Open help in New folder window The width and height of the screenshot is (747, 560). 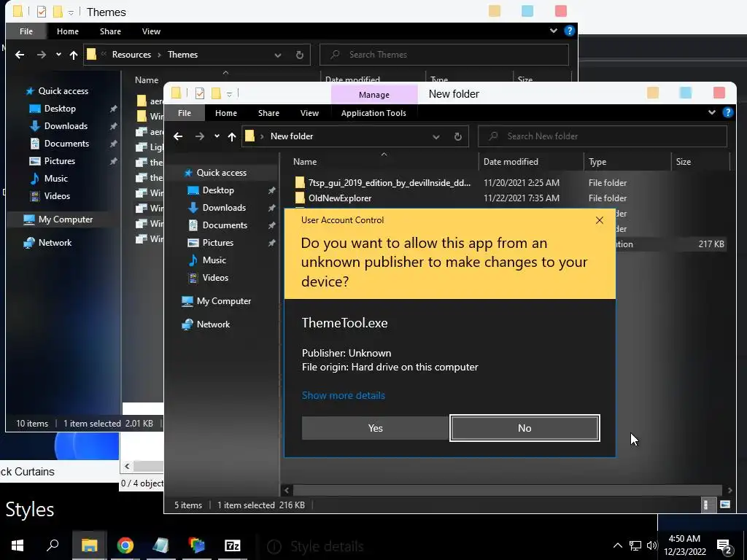pyautogui.click(x=727, y=112)
